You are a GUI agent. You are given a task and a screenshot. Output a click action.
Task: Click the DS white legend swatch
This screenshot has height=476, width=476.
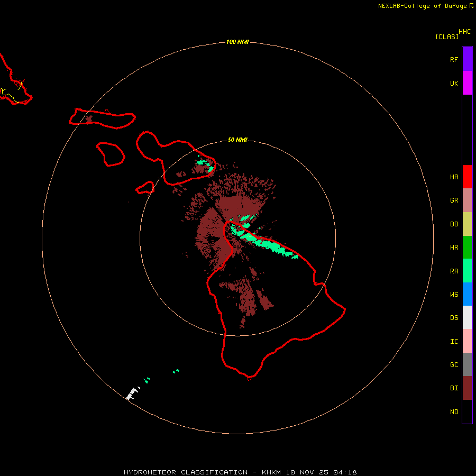(467, 317)
